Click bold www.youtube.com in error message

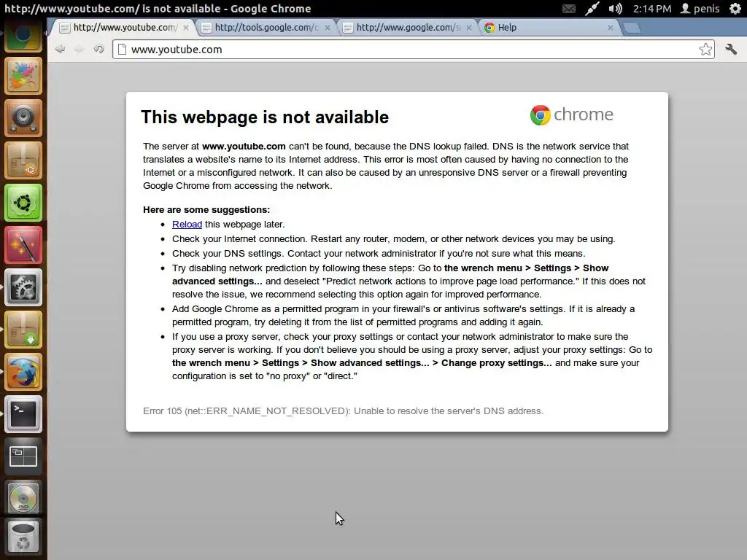point(244,146)
